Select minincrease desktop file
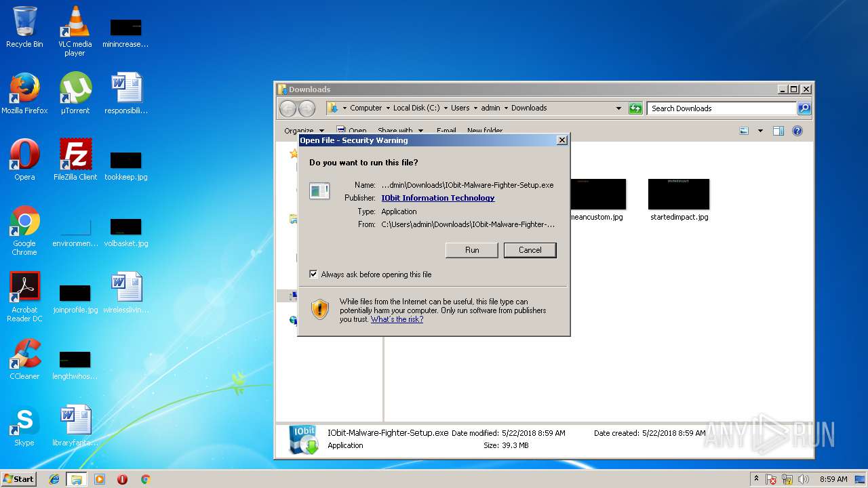 [126, 33]
